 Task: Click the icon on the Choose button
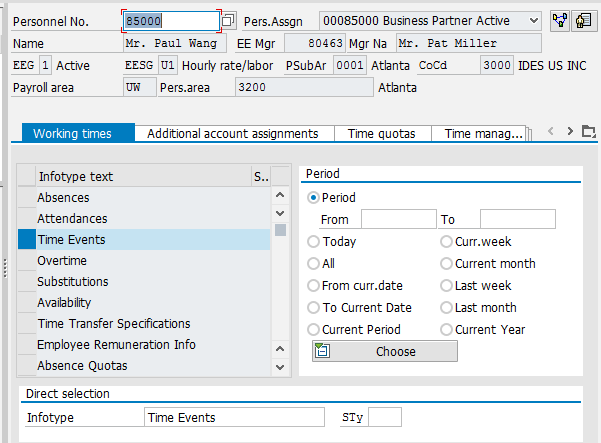(x=322, y=351)
